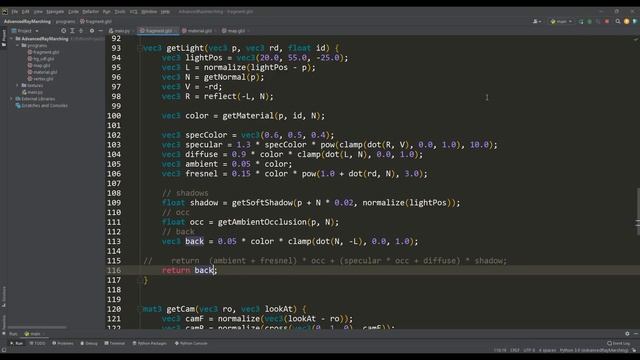Select vertex.glsl in project tree

(x=40, y=79)
